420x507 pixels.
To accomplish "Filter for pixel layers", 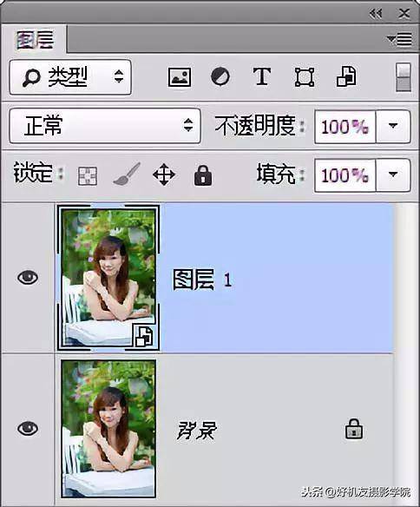I will (x=180, y=77).
